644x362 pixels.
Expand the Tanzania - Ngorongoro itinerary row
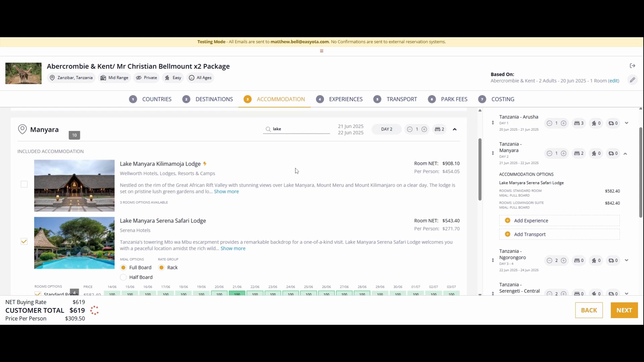point(627,260)
